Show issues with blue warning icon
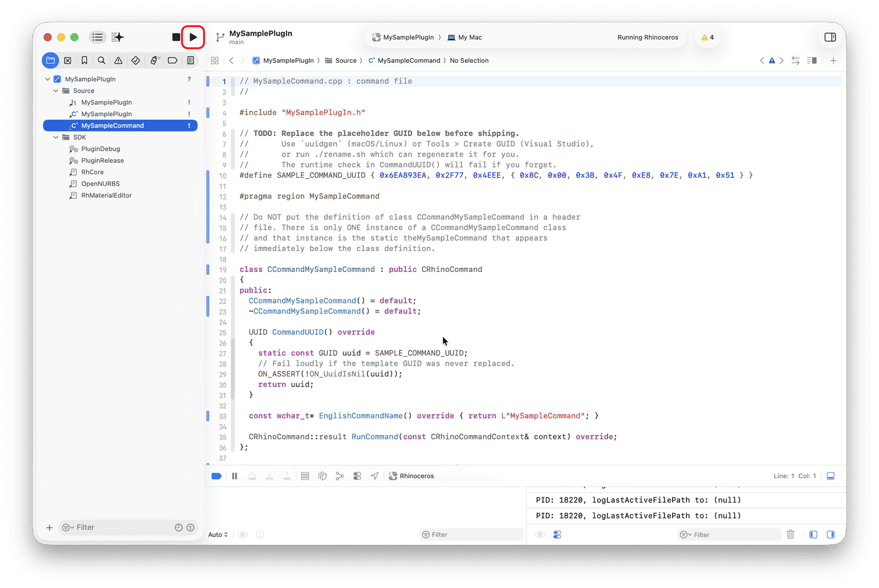Viewport: 879px width, 588px height. pyautogui.click(x=772, y=60)
